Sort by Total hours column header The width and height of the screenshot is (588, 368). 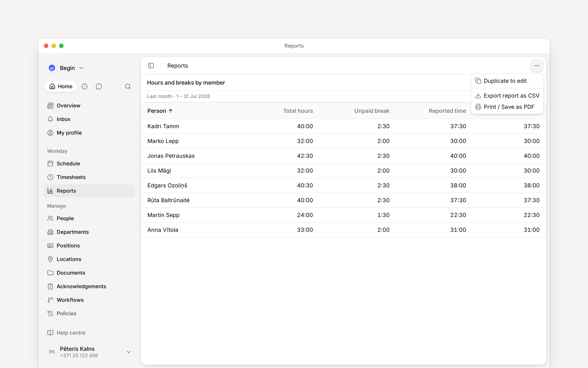coord(298,111)
